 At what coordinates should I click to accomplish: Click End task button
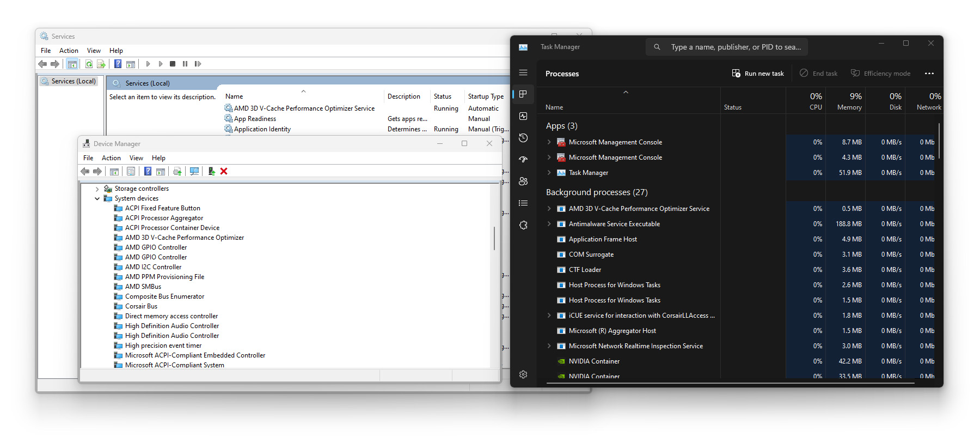point(818,74)
